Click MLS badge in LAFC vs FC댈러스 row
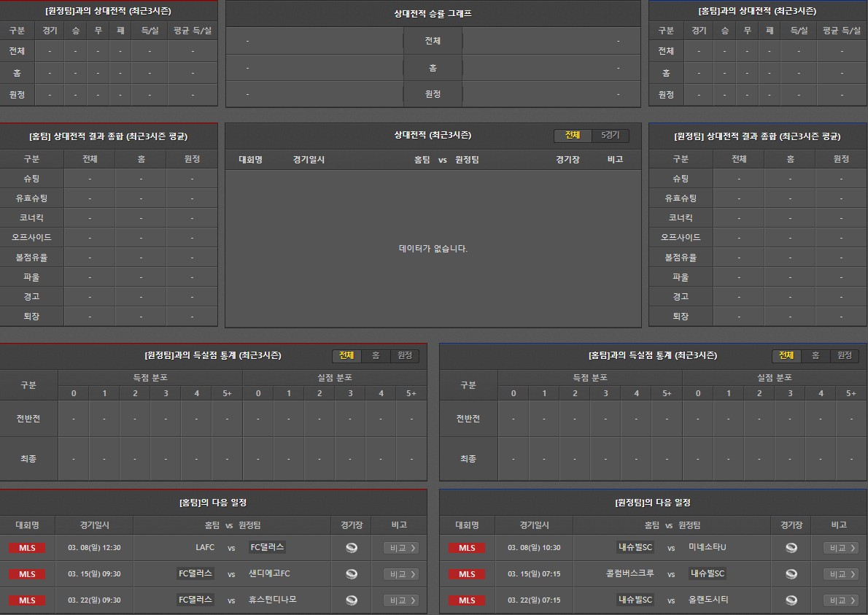The height and width of the screenshot is (615, 868). click(27, 548)
